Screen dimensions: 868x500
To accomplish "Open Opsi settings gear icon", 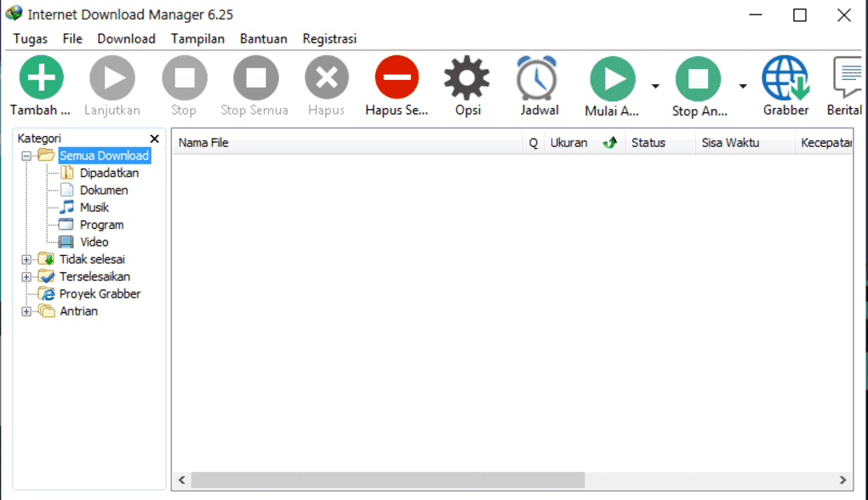I will coord(466,77).
